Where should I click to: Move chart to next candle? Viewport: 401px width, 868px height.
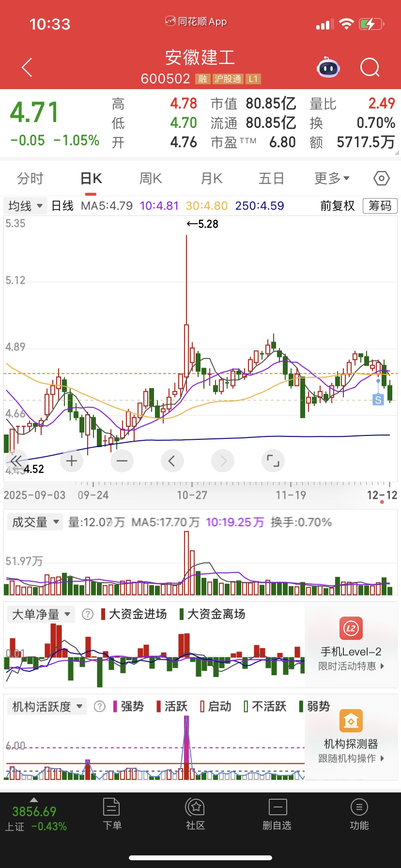coord(223,461)
